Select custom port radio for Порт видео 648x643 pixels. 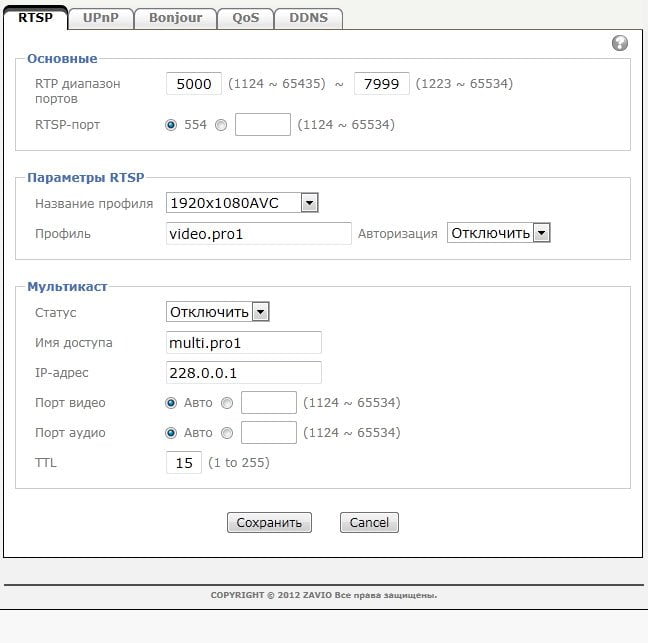pos(227,403)
